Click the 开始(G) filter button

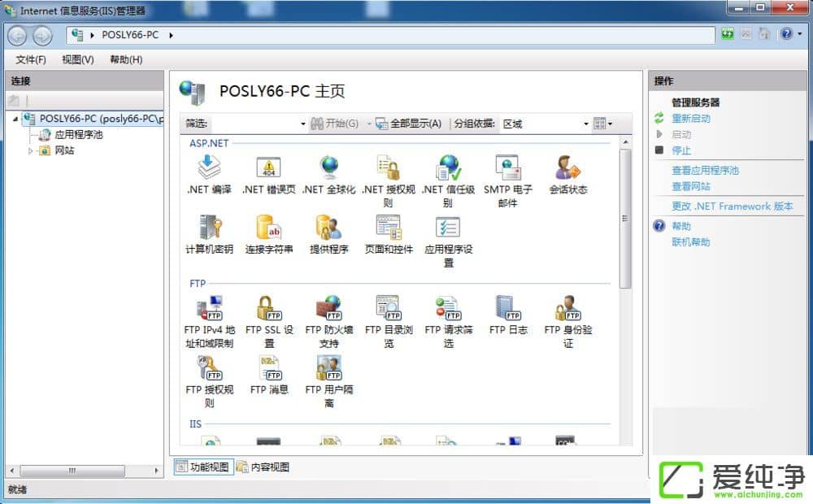click(334, 124)
